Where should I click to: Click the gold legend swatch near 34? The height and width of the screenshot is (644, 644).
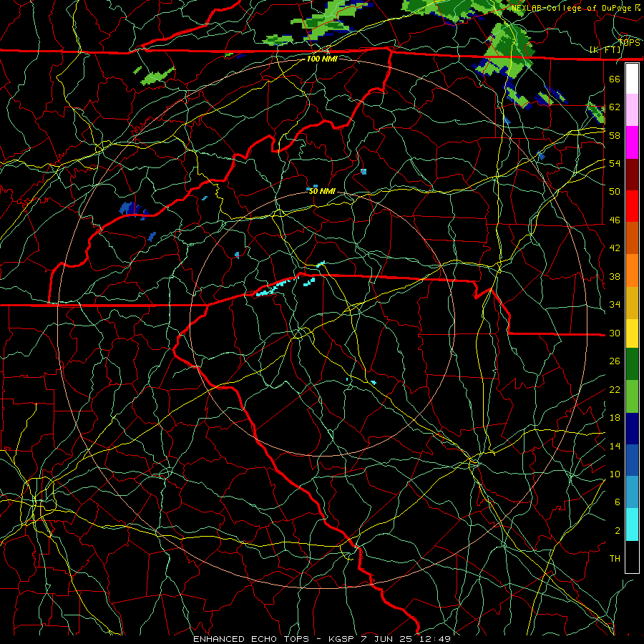(632, 303)
